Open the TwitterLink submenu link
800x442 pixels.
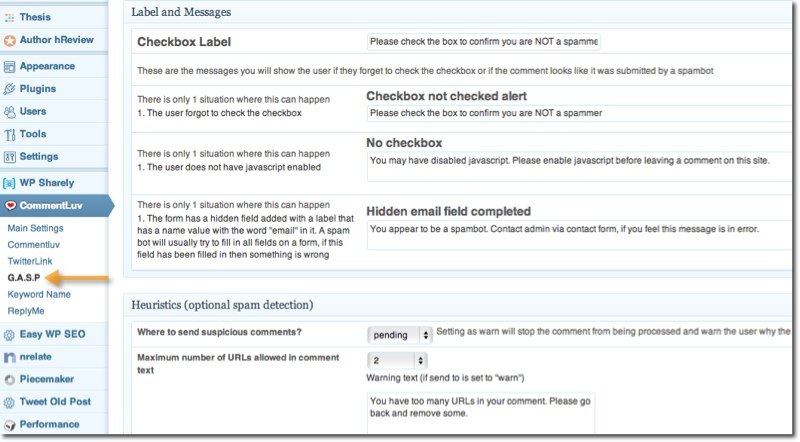click(31, 260)
